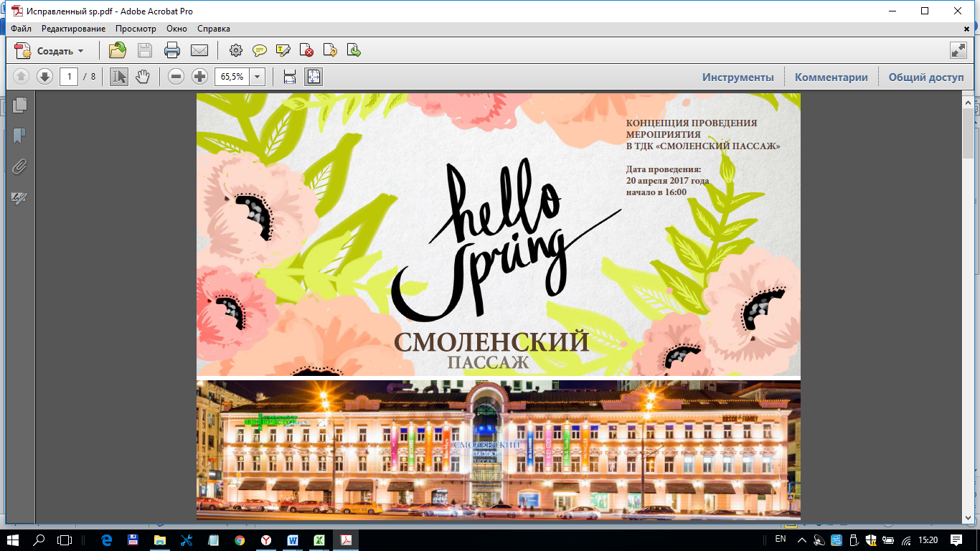Select the highlight text tool
Screen dimensions: 980x551
click(283, 50)
